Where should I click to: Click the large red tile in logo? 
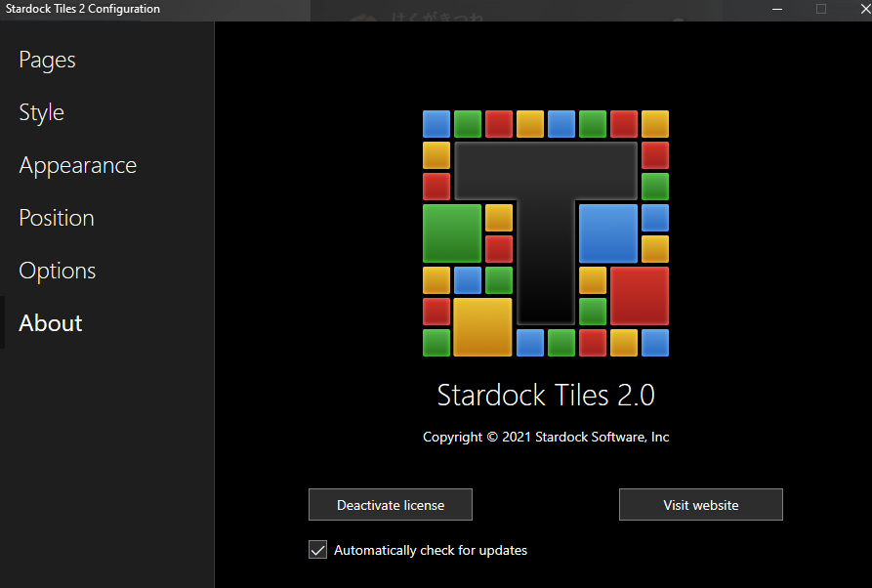click(x=639, y=296)
